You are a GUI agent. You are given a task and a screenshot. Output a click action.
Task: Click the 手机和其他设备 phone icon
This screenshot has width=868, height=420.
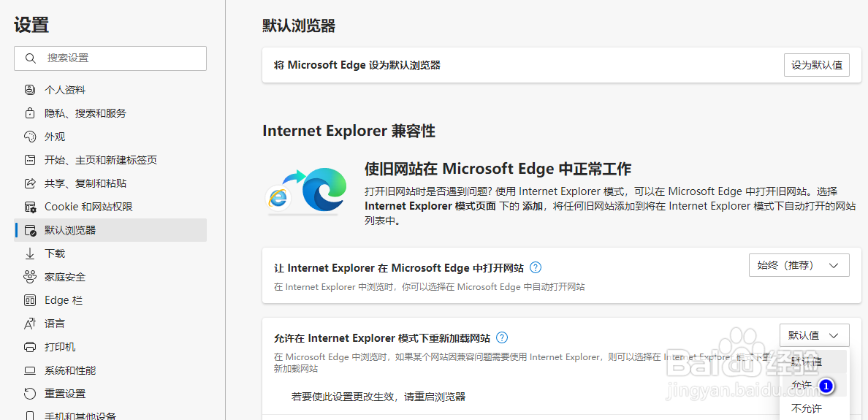point(30,416)
